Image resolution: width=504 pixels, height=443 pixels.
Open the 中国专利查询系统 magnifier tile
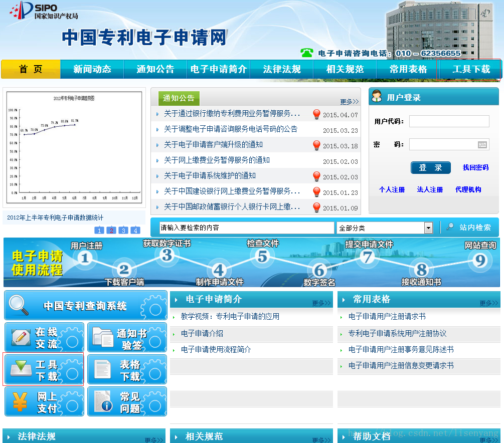click(x=85, y=305)
